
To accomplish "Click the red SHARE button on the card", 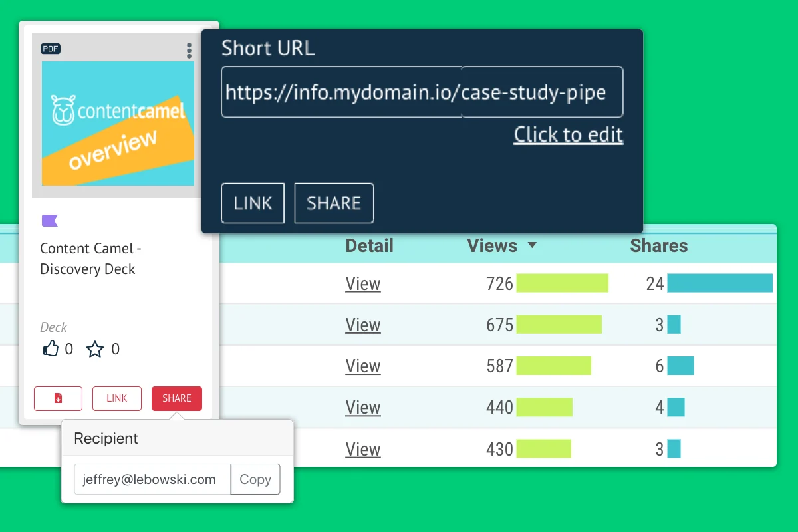I will (177, 398).
